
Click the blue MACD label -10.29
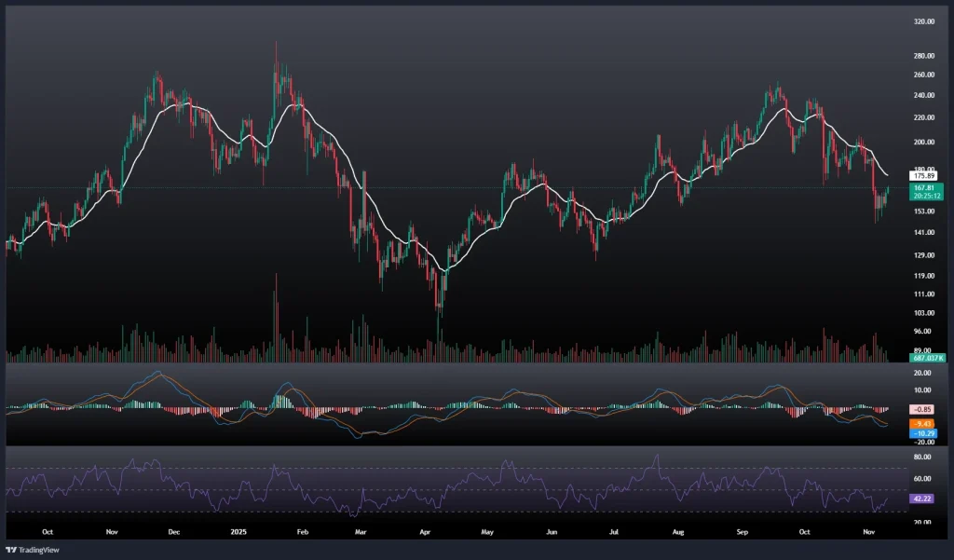point(923,433)
